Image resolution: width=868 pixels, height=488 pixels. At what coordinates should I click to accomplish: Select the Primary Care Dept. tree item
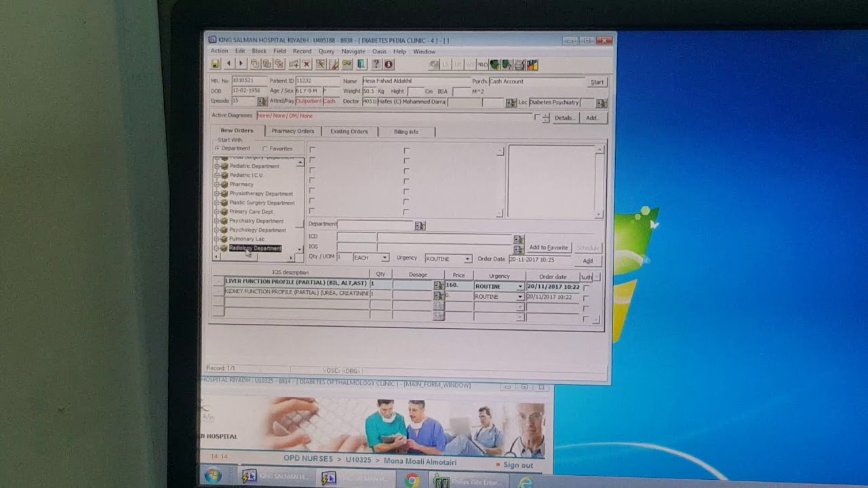[252, 211]
